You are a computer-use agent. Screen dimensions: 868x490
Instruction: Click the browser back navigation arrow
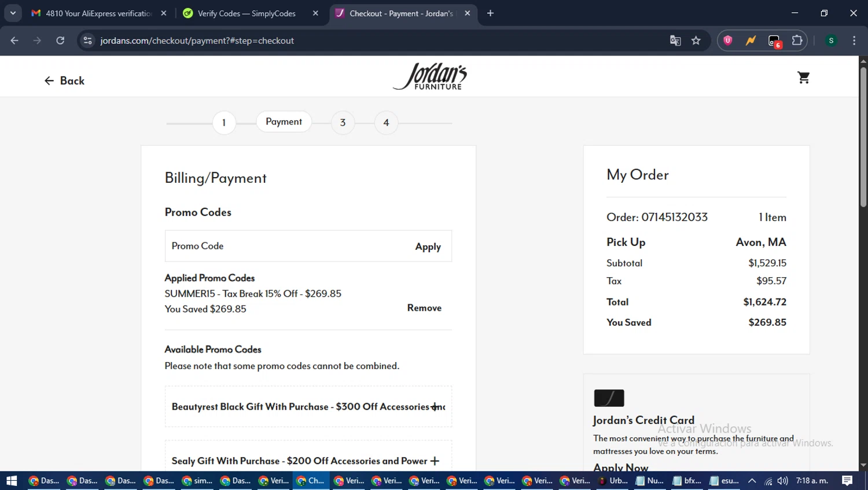point(14,40)
